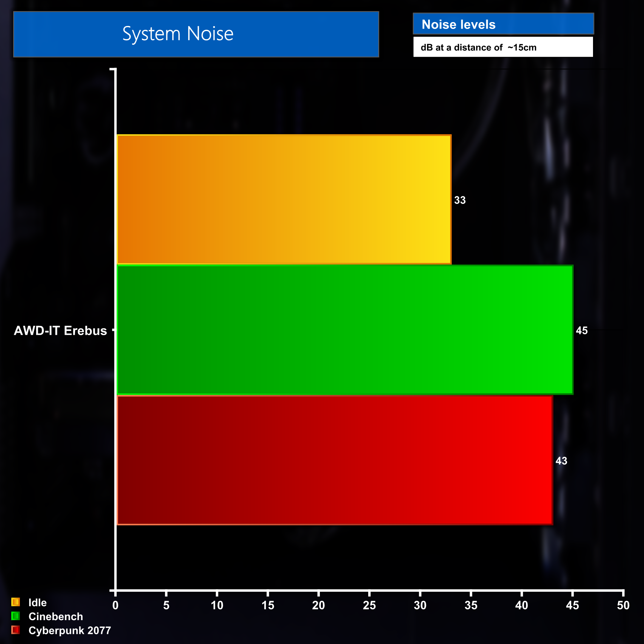This screenshot has height=644, width=644.
Task: Click the Cinebench green legend swatch
Action: 16,616
